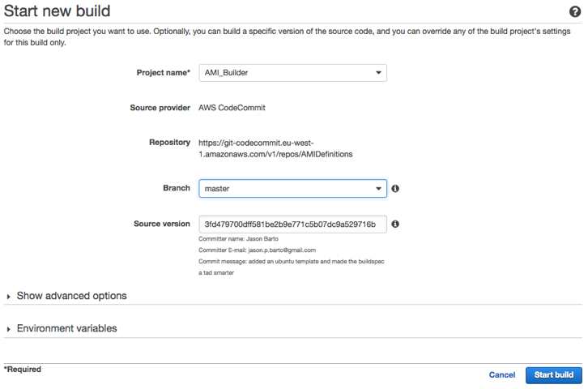The image size is (588, 389).
Task: Click the *Required footnote text
Action: 23,370
